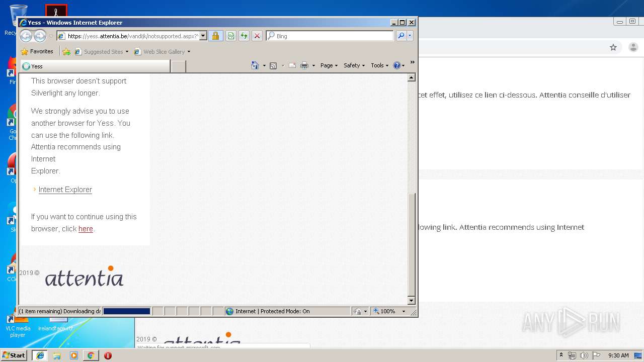Expand the zoom level dropdown arrow
644x362 pixels.
tap(404, 311)
